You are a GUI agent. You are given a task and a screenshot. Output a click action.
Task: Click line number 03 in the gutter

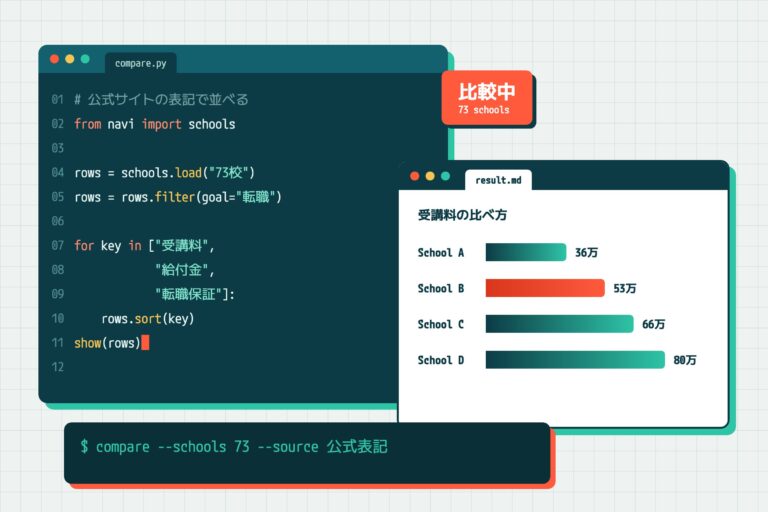point(58,148)
